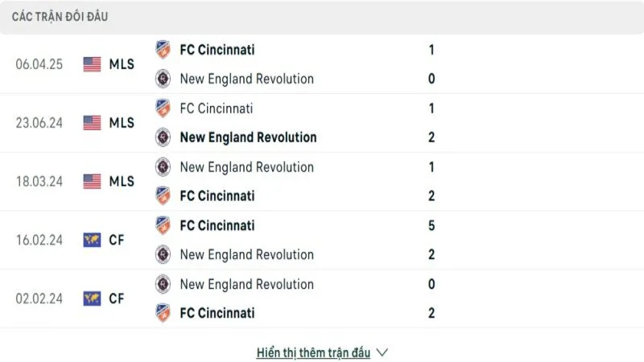This screenshot has height=362, width=644.
Task: Click 'Hiển thị thêm trận đấu' link
Action: point(313,352)
